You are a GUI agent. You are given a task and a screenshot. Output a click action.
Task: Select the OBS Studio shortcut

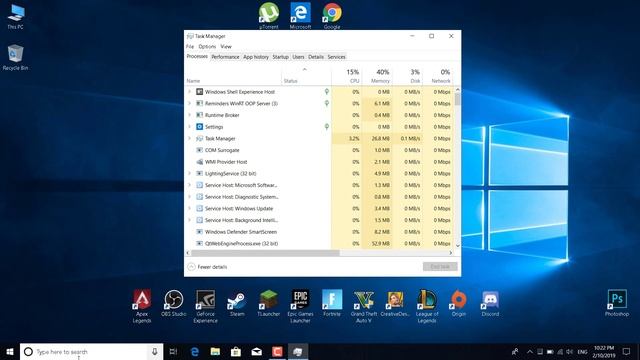tap(173, 303)
